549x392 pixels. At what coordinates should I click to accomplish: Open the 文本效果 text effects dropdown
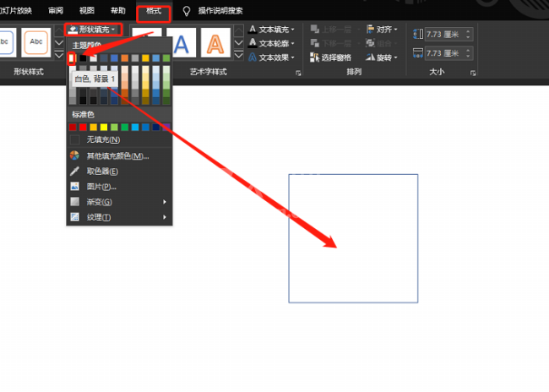271,57
